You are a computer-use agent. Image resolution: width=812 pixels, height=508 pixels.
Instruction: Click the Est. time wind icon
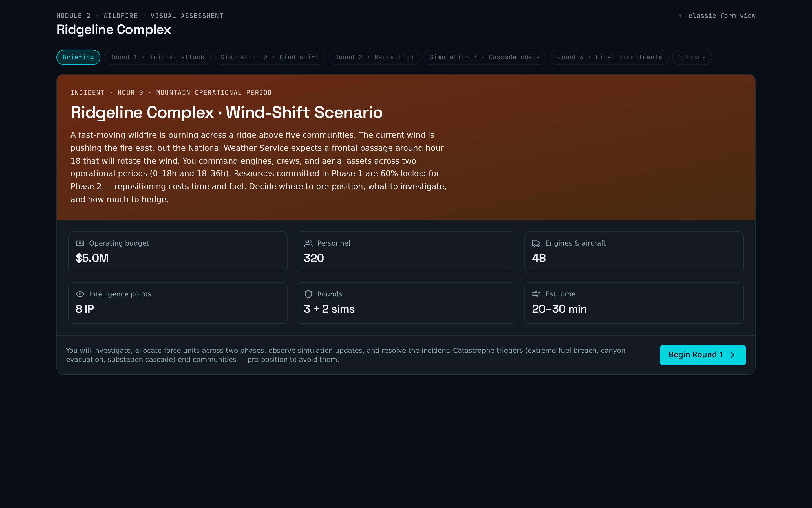pyautogui.click(x=536, y=294)
